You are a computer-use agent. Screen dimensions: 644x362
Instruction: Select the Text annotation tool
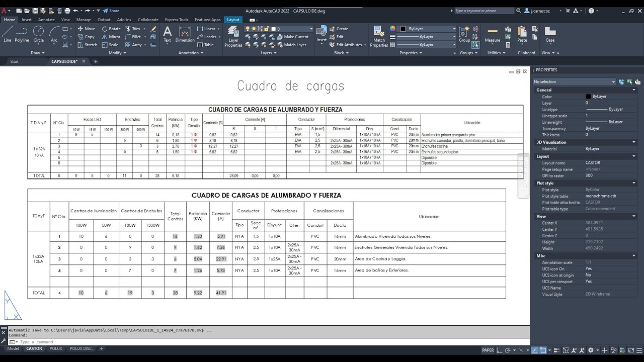click(x=168, y=34)
